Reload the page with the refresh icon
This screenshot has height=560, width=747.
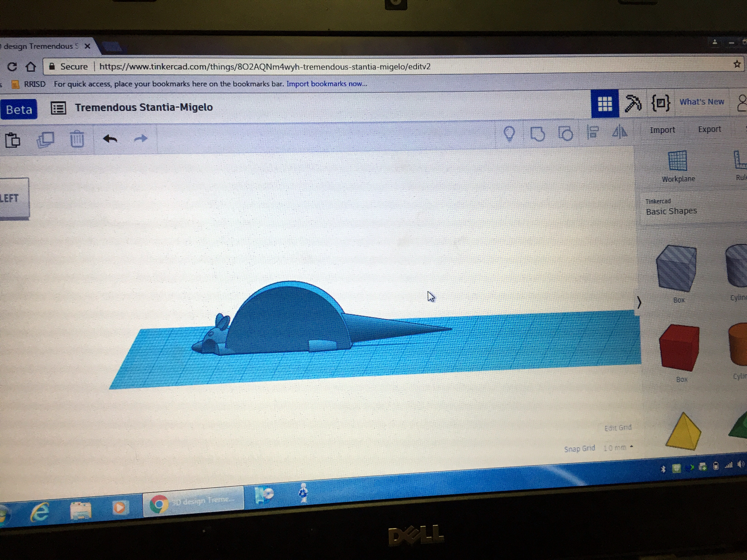[x=12, y=67]
